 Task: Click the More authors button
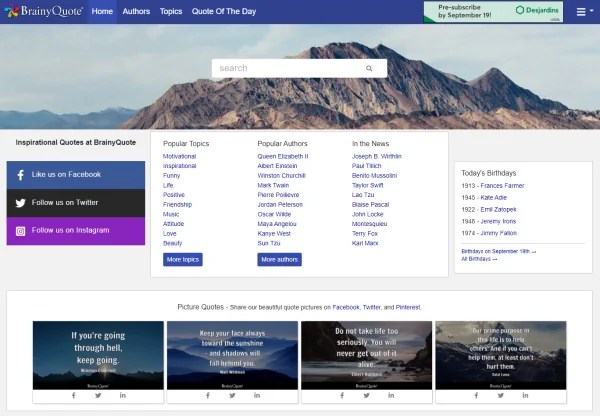[279, 259]
